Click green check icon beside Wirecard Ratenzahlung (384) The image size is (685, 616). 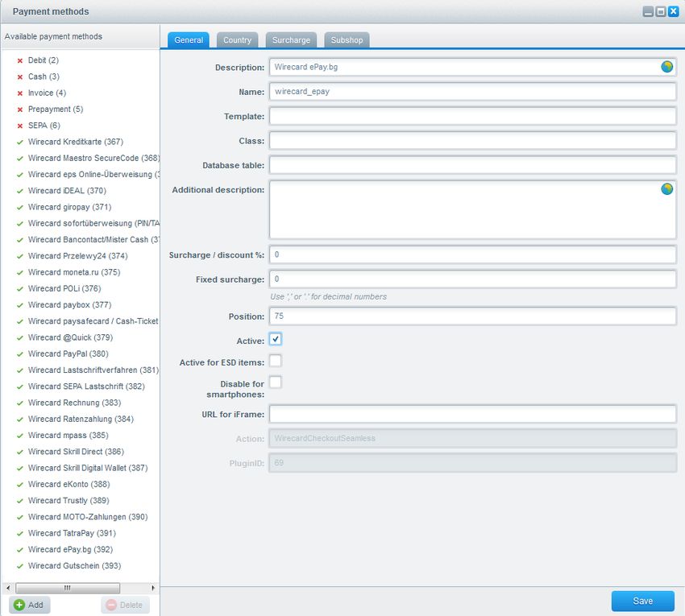[x=19, y=420]
